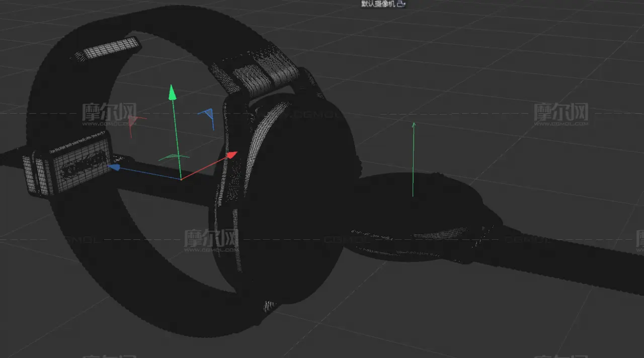Click the red triangular plane handle

click(x=132, y=121)
